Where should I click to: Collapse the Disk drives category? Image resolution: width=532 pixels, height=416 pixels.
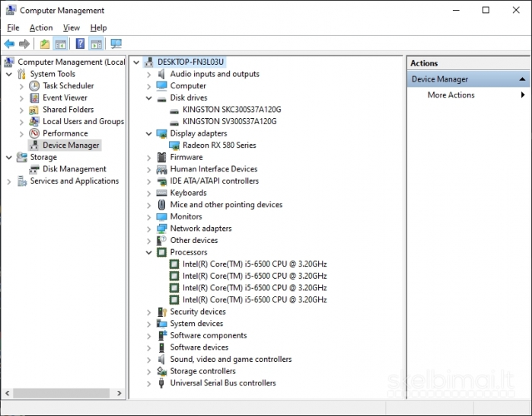(148, 98)
